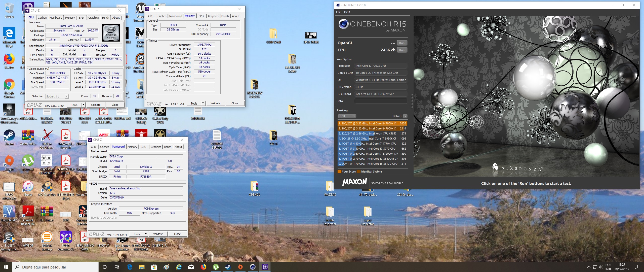Open File Explorer from taskbar
The image size is (644, 272).
pyautogui.click(x=142, y=267)
